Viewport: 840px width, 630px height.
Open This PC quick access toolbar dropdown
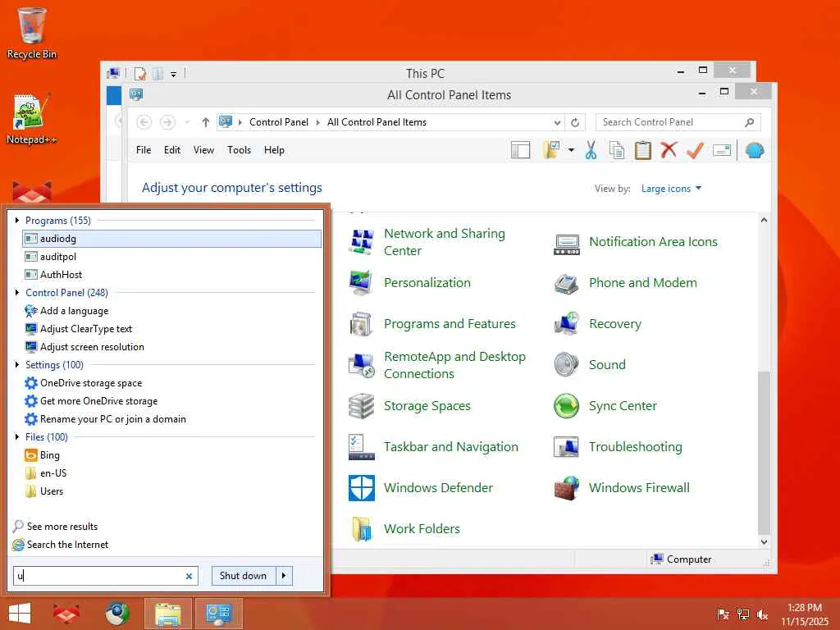pyautogui.click(x=174, y=74)
